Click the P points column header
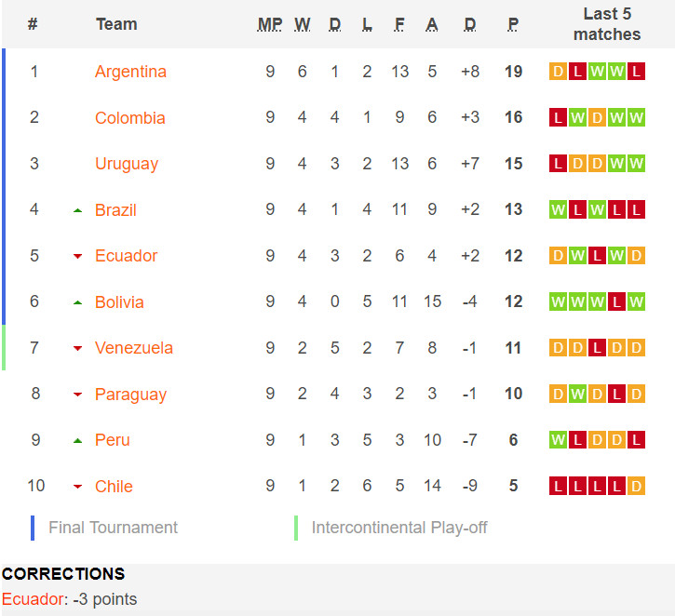This screenshot has height=616, width=675. [x=513, y=24]
